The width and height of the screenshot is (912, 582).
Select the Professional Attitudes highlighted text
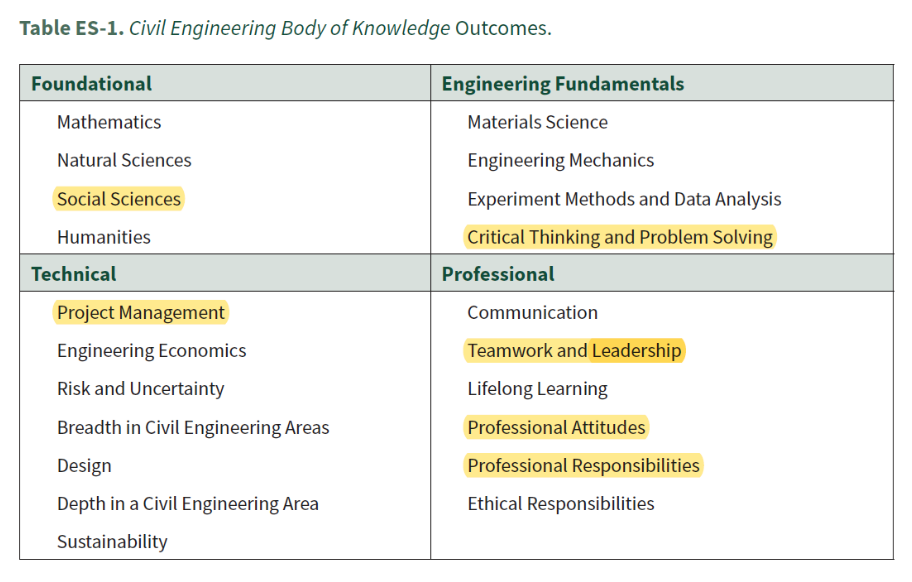pyautogui.click(x=557, y=427)
